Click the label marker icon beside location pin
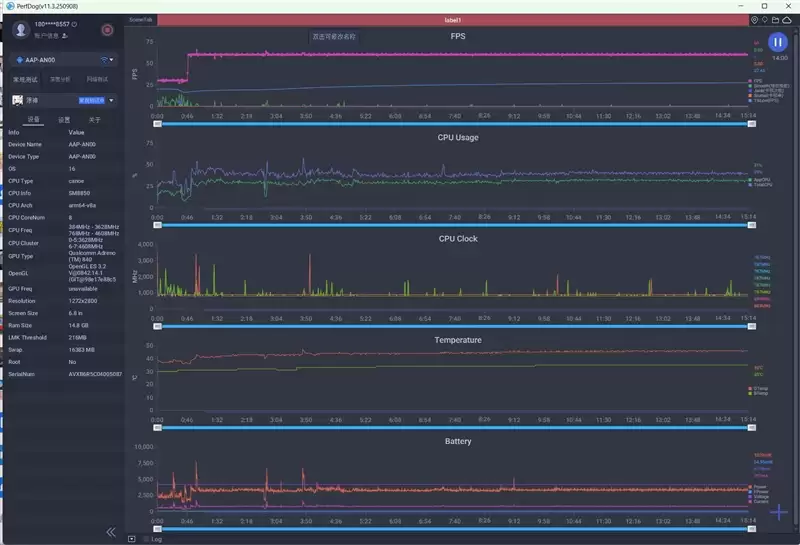Image resolution: width=800 pixels, height=545 pixels. point(767,19)
